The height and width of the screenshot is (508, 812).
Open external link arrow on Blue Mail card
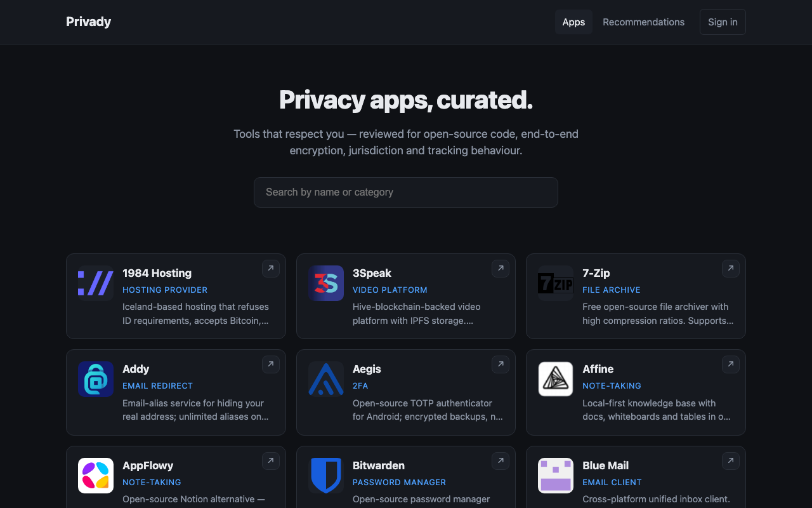[731, 461]
